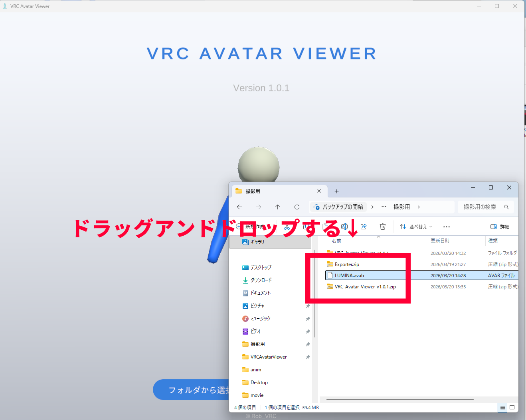The height and width of the screenshot is (420, 526).
Task: Click the trash delete icon
Action: [382, 227]
